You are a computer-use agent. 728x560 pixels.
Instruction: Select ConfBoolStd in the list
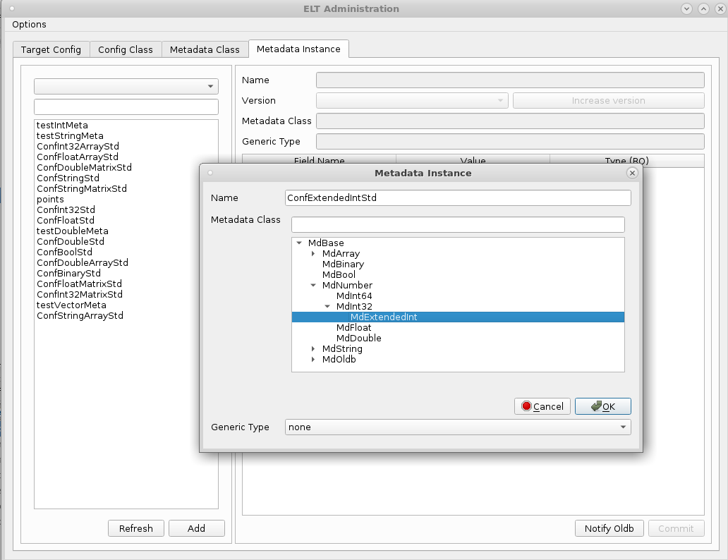pyautogui.click(x=64, y=252)
